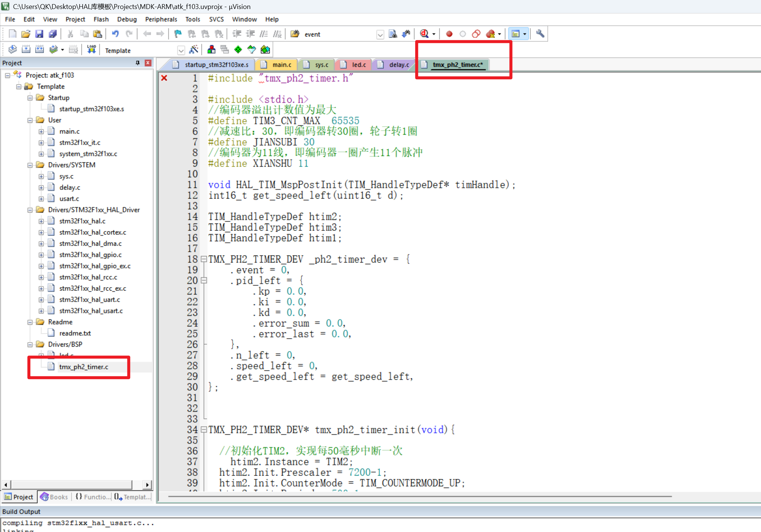This screenshot has height=532, width=761.
Task: Open Manage Run-Time Environment green diamond icon
Action: pos(238,50)
